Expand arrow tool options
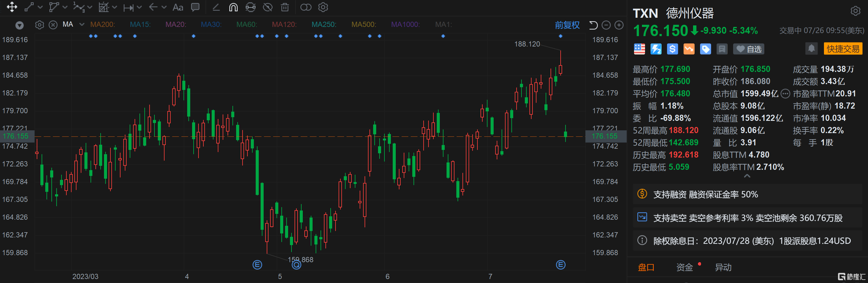 (164, 7)
